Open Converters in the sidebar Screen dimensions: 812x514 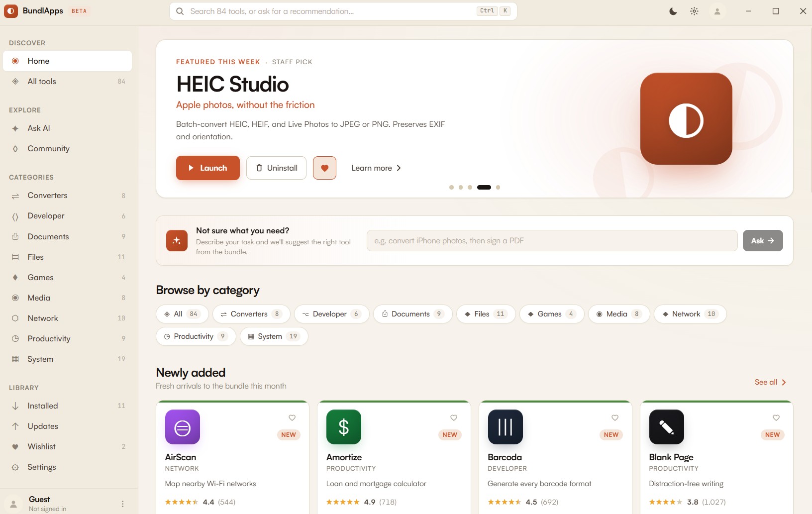point(48,196)
